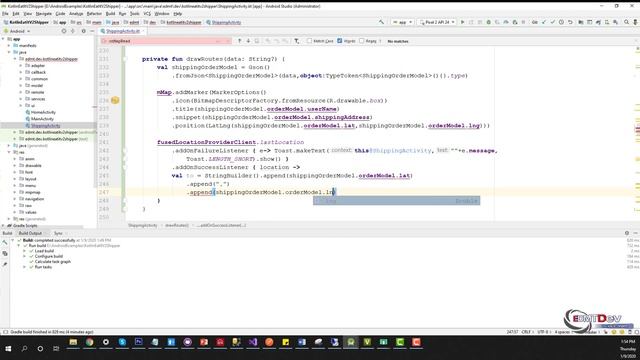
Task: Jump to the next find occurrence using the down arrow
Action: pos(248,41)
